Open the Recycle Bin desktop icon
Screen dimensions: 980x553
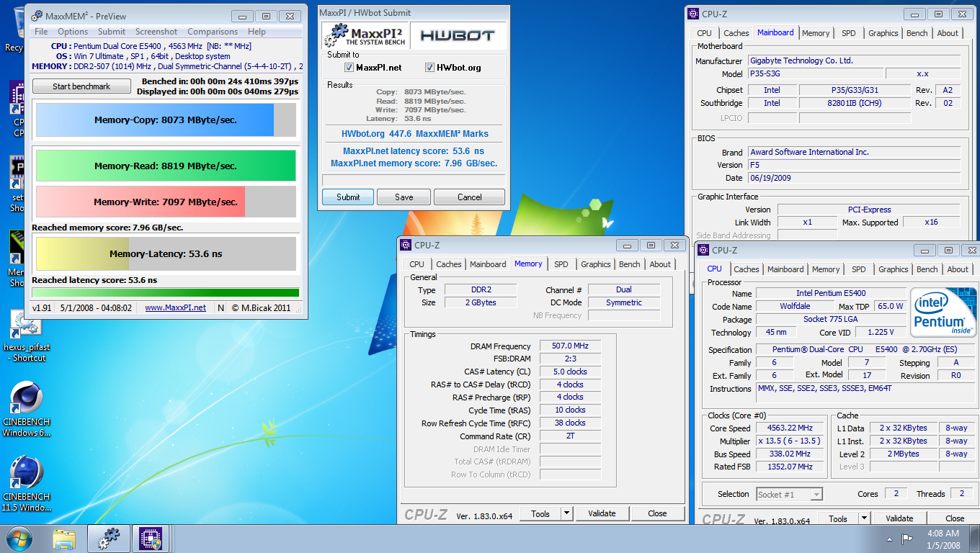(16, 29)
